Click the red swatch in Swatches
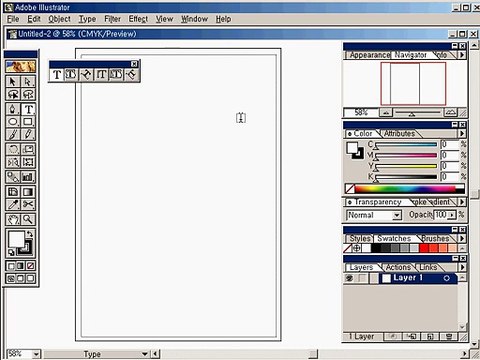Viewport: 480px width, 360px height. [424, 248]
